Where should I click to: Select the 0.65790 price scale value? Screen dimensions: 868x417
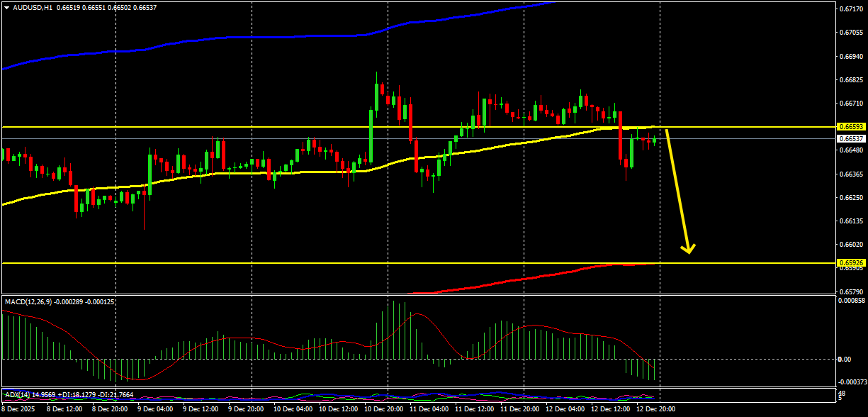tap(850, 291)
